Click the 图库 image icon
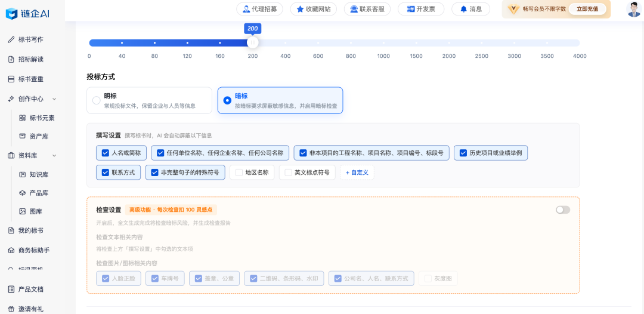The height and width of the screenshot is (314, 644). (23, 211)
